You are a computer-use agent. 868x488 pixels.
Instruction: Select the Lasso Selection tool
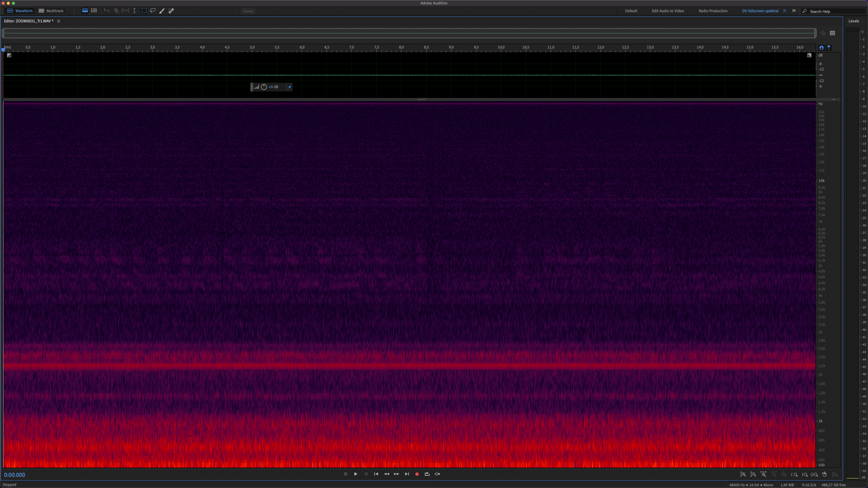click(153, 11)
